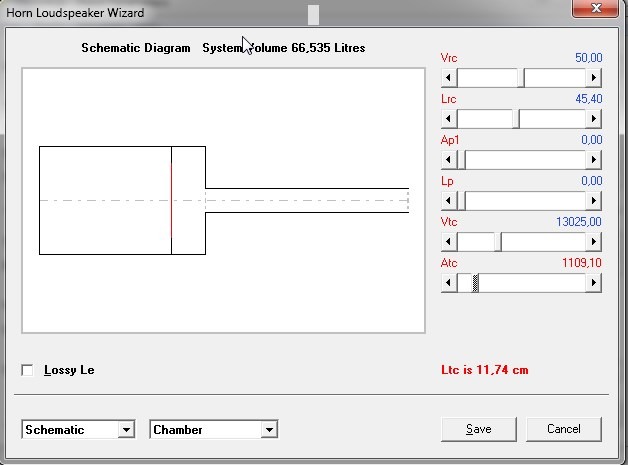The image size is (628, 465).
Task: Click the Lossy Le label text
Action: (x=69, y=370)
